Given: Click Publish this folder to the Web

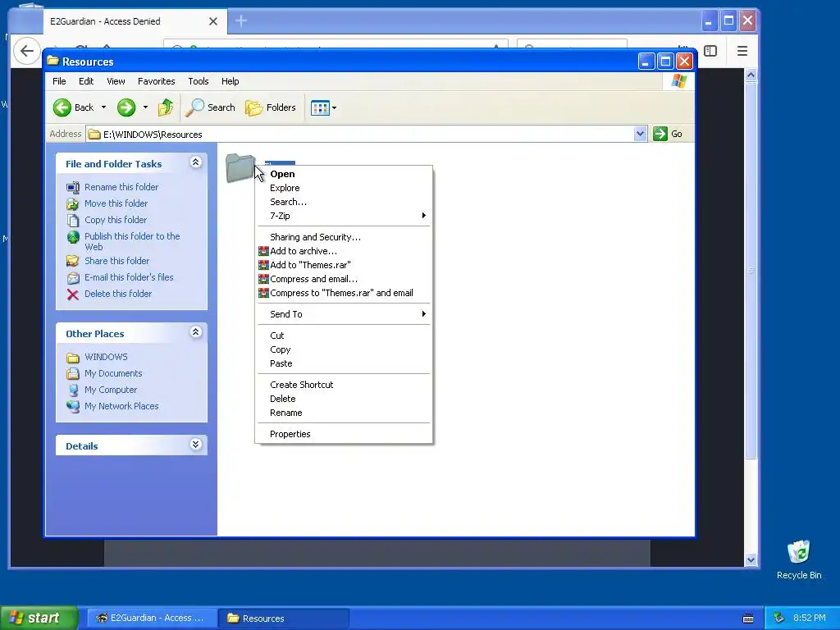Looking at the screenshot, I should [x=132, y=242].
